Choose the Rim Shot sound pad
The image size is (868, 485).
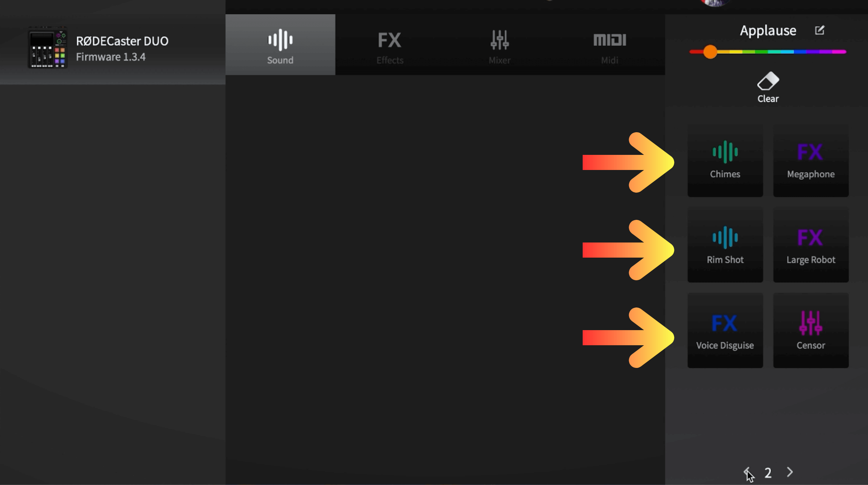click(725, 246)
